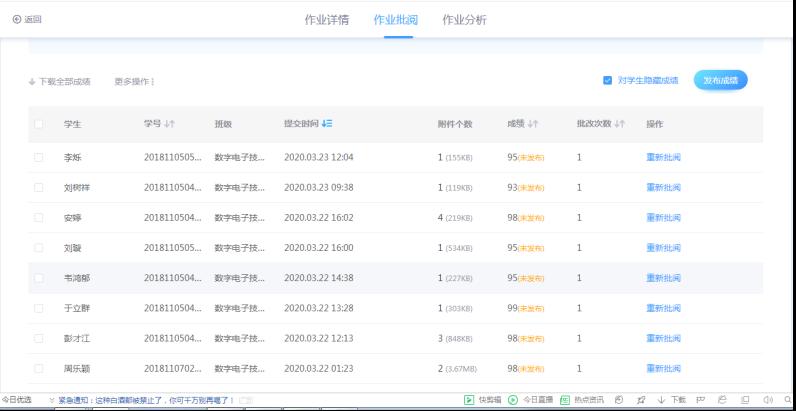Click 重新批阅 link for 周乐颖
The image size is (796, 411).
[663, 368]
